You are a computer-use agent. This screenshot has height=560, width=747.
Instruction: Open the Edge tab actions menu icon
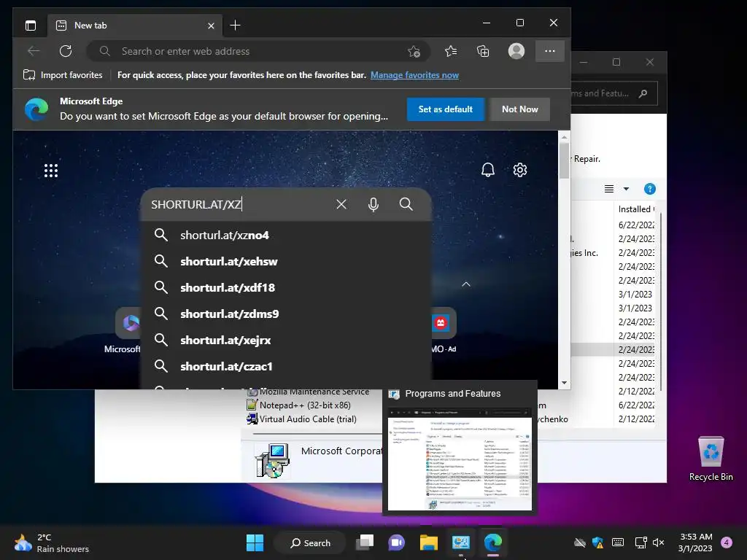pos(31,26)
